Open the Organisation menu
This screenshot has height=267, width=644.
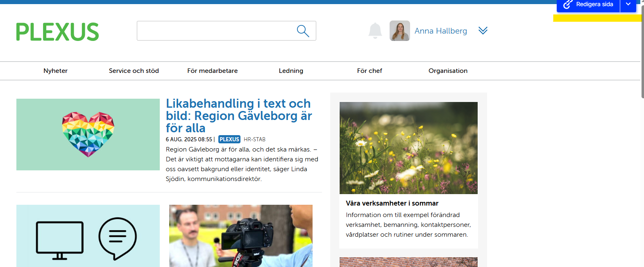[448, 71]
